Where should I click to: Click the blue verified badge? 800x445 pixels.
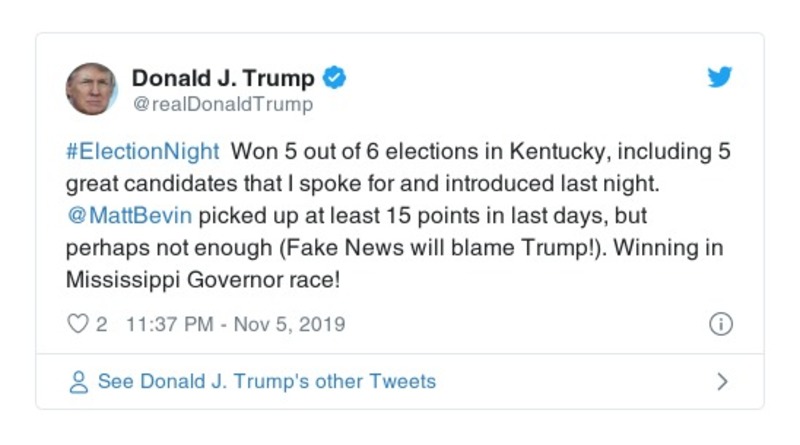[335, 78]
